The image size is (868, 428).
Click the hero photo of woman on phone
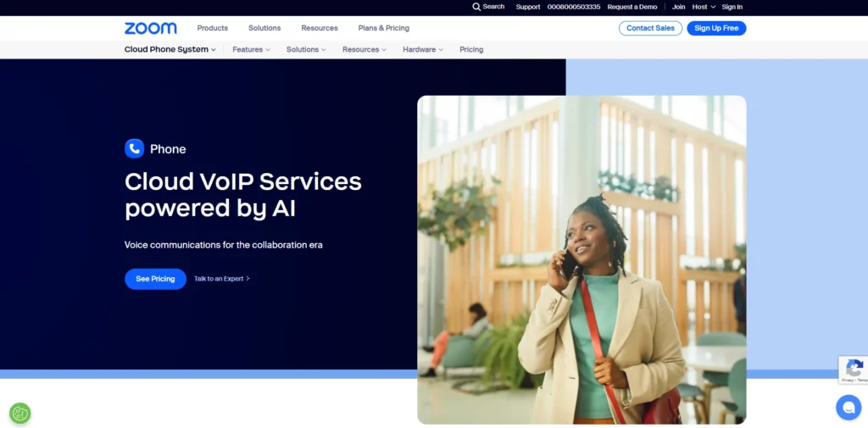pos(581,259)
